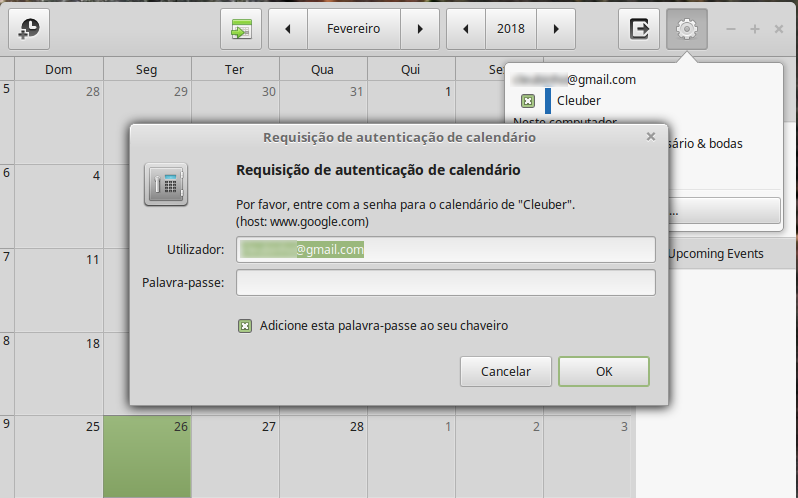Focus the Palavra-passe password field
Screen dimensions: 798x498
(445, 283)
